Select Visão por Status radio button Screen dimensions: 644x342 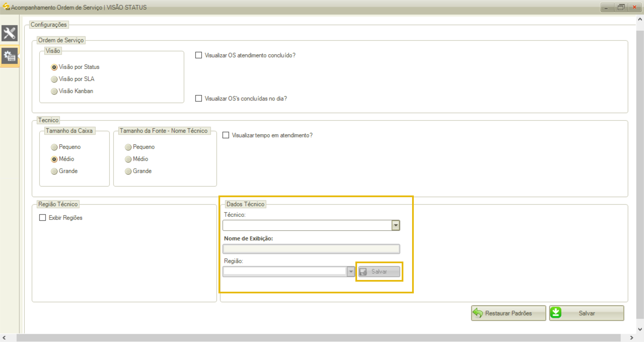tap(54, 67)
